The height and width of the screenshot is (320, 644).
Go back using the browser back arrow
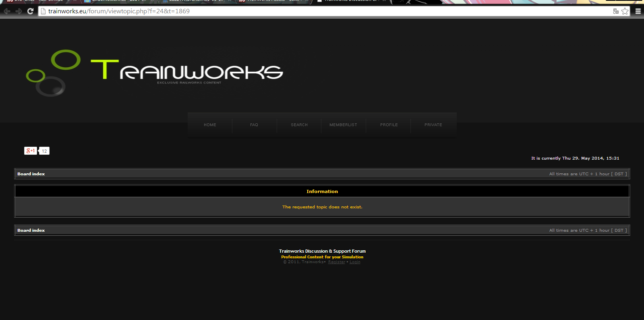pyautogui.click(x=7, y=11)
